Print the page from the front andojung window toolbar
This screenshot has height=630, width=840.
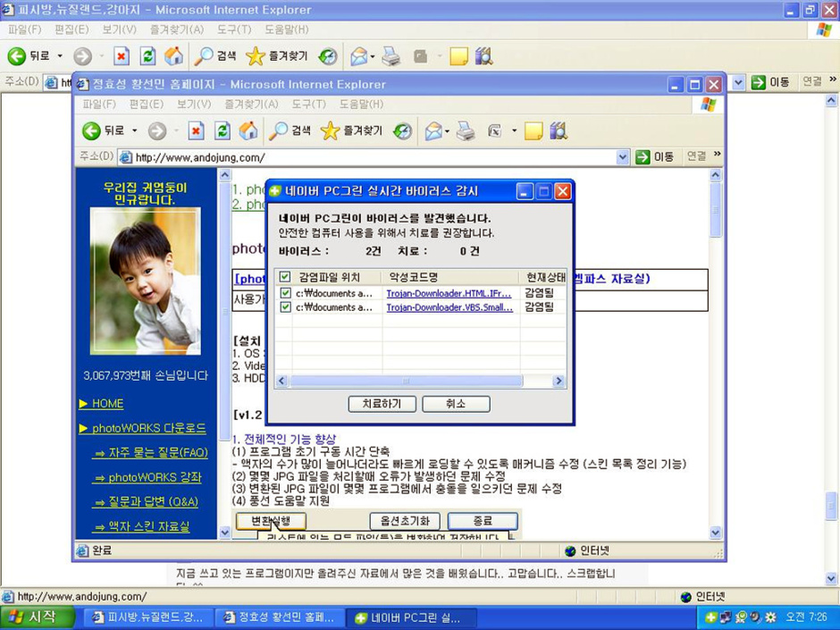pos(466,130)
